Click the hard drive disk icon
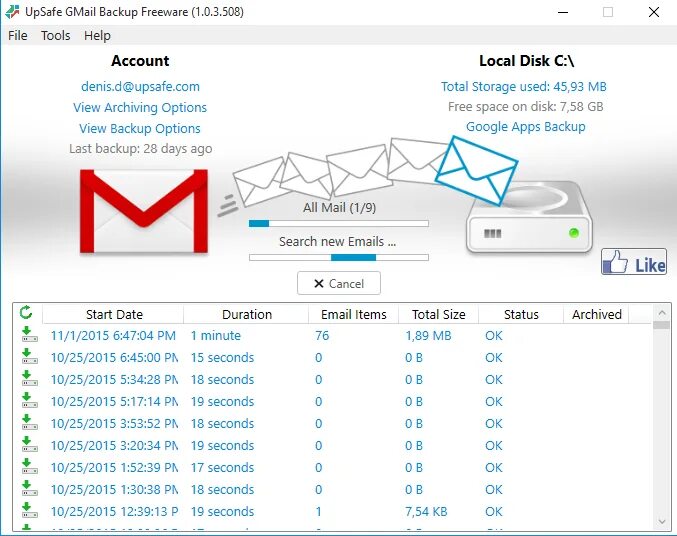The image size is (677, 536). click(529, 218)
